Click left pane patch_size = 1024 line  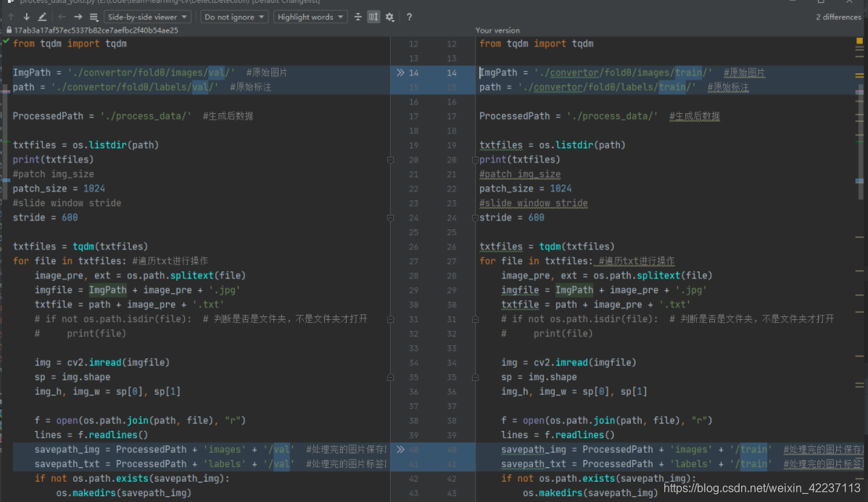[x=59, y=189]
